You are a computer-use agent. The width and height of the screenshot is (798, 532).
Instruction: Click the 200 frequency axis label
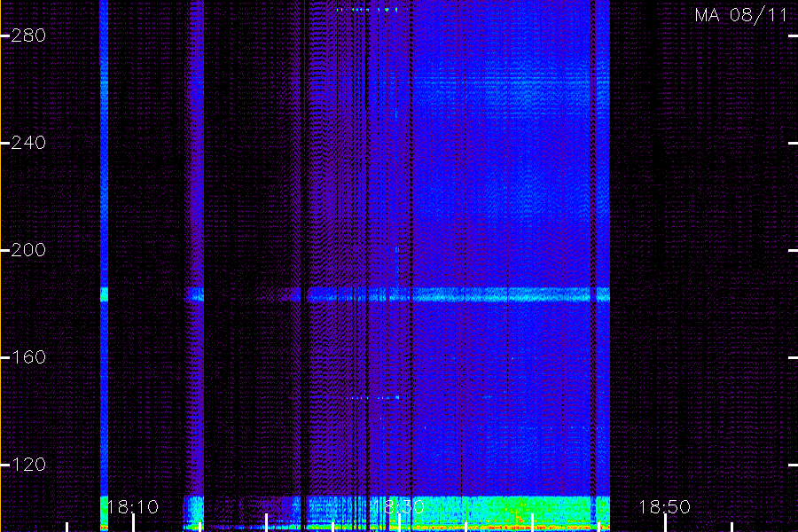coord(28,250)
